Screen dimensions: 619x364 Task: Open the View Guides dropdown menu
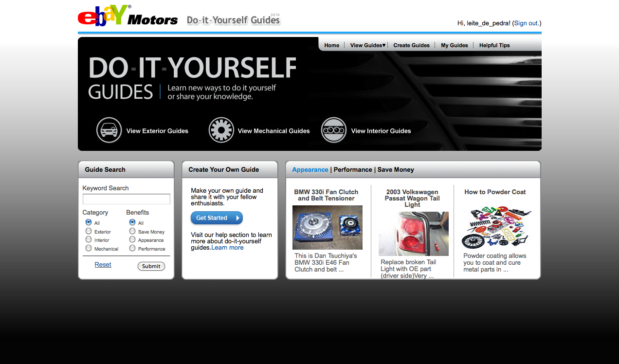368,45
